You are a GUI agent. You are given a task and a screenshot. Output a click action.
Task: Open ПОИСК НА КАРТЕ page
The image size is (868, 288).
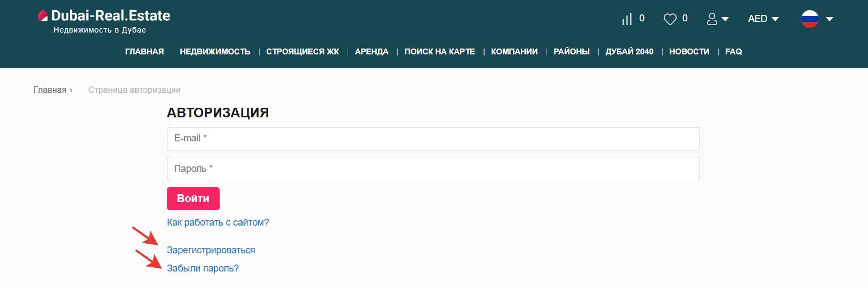tap(440, 52)
